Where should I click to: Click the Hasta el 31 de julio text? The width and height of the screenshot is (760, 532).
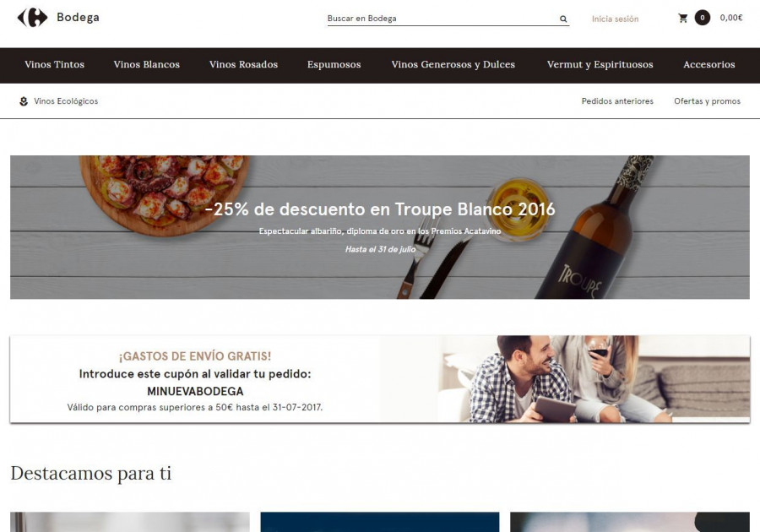[x=381, y=249]
